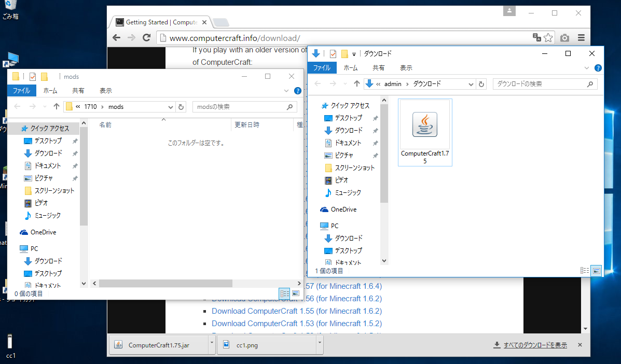Screen dimensions: 621x364
Task: Click Chrome's reload page icon
Action: 147,37
